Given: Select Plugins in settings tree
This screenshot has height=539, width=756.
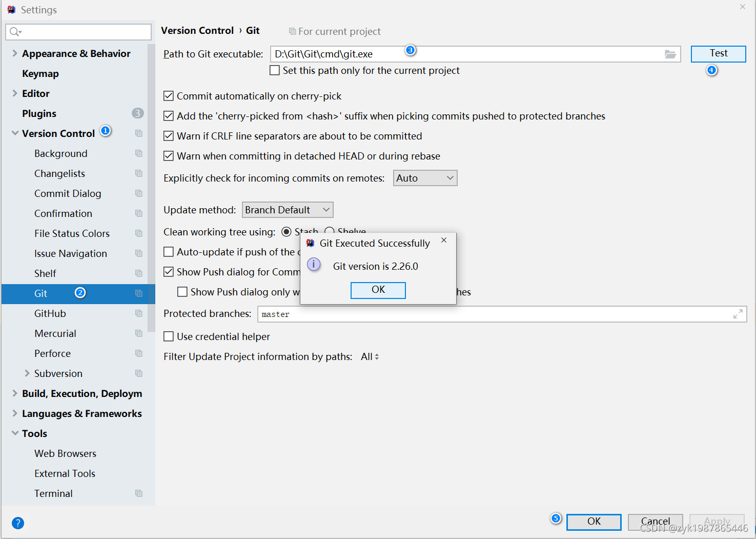Looking at the screenshot, I should click(39, 114).
